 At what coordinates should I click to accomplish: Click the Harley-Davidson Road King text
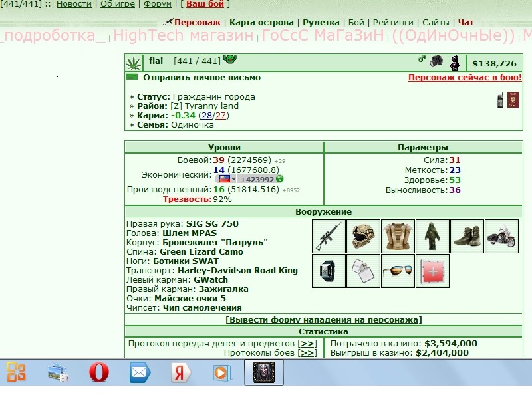point(237,271)
